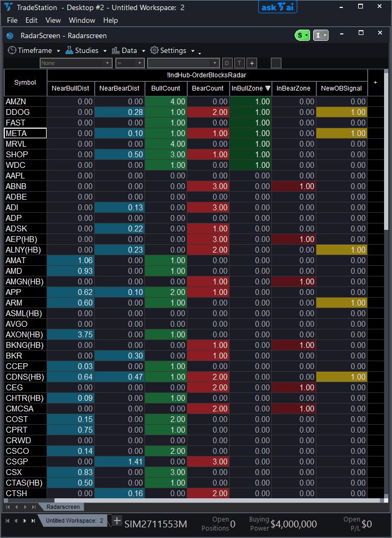Switch to the Radarscreen tab

(63, 507)
